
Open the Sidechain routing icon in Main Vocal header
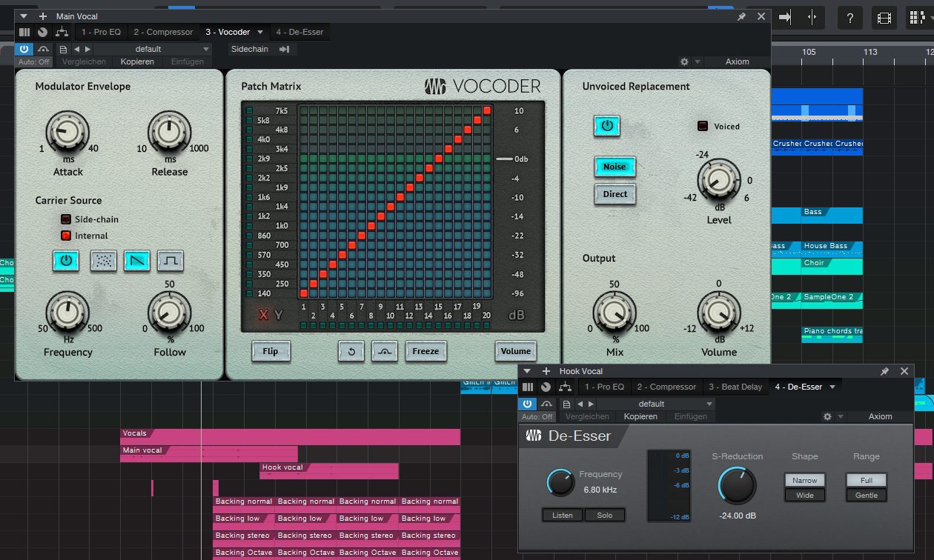[285, 48]
